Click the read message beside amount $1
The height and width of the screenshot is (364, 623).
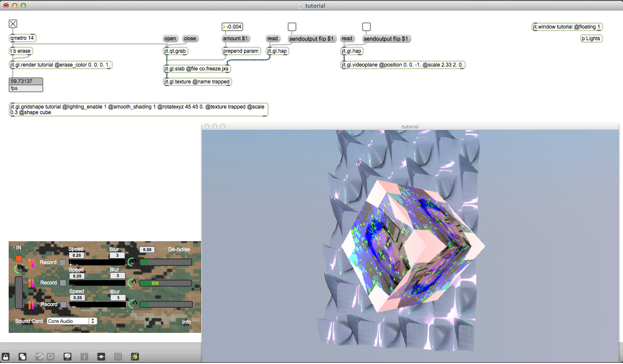click(x=273, y=38)
